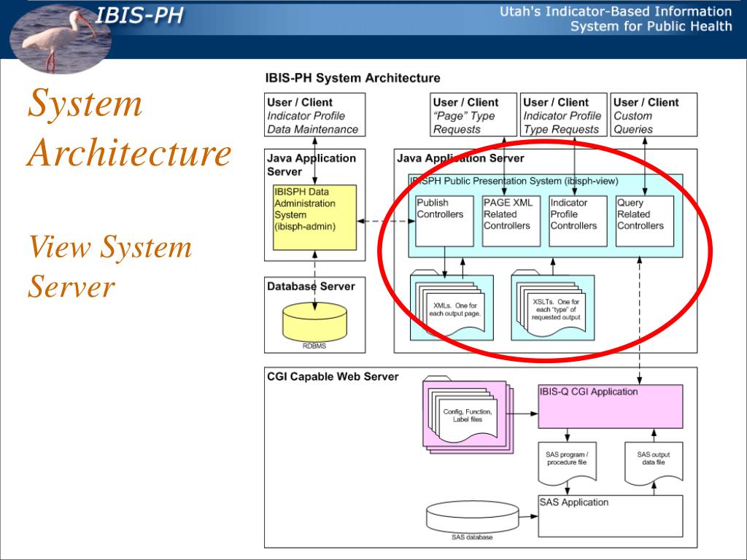Select "IBISPH Public Presentation System (ibisph-view)" label
Screen dimensions: 747x560
(514, 181)
